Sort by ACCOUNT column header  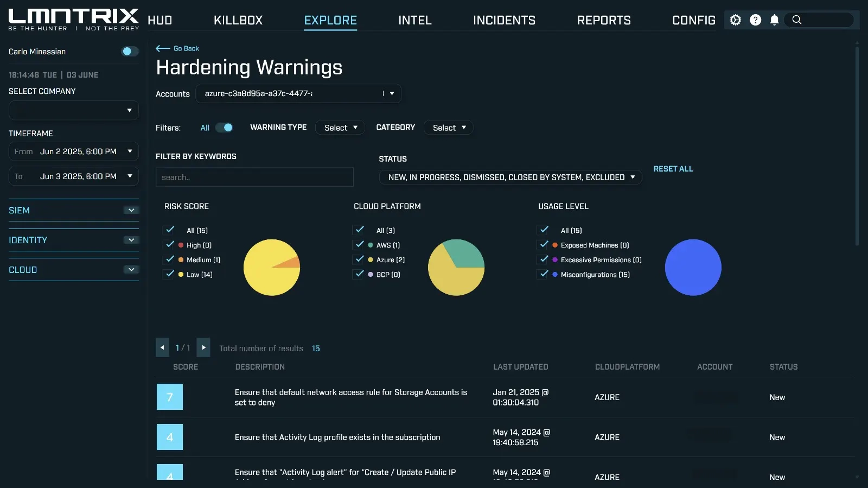[714, 367]
